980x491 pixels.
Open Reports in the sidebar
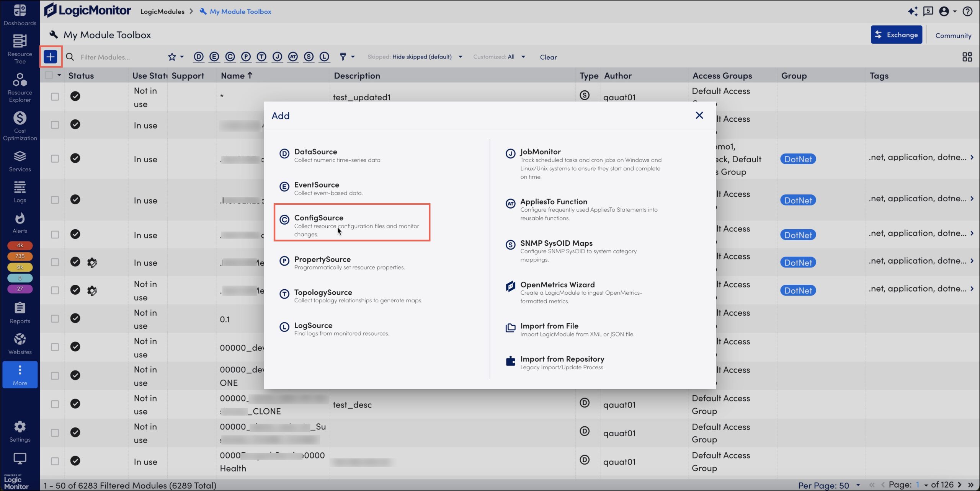20,313
